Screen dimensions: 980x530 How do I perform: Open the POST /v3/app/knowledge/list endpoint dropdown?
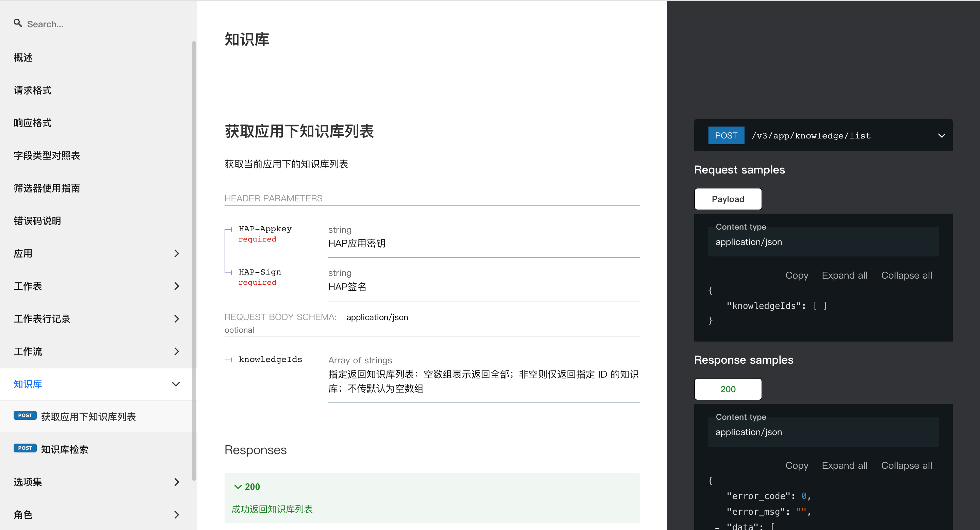point(941,136)
